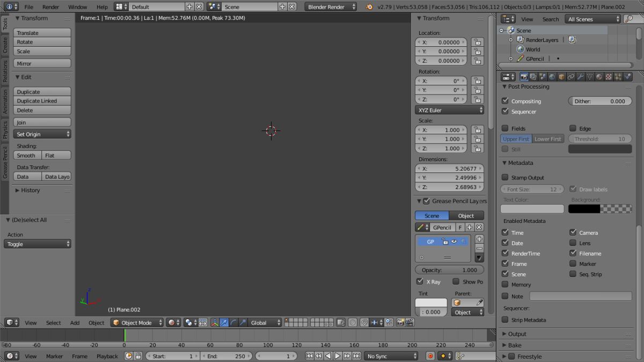Open the Set Origin dropdown
644x362 pixels.
click(42, 134)
